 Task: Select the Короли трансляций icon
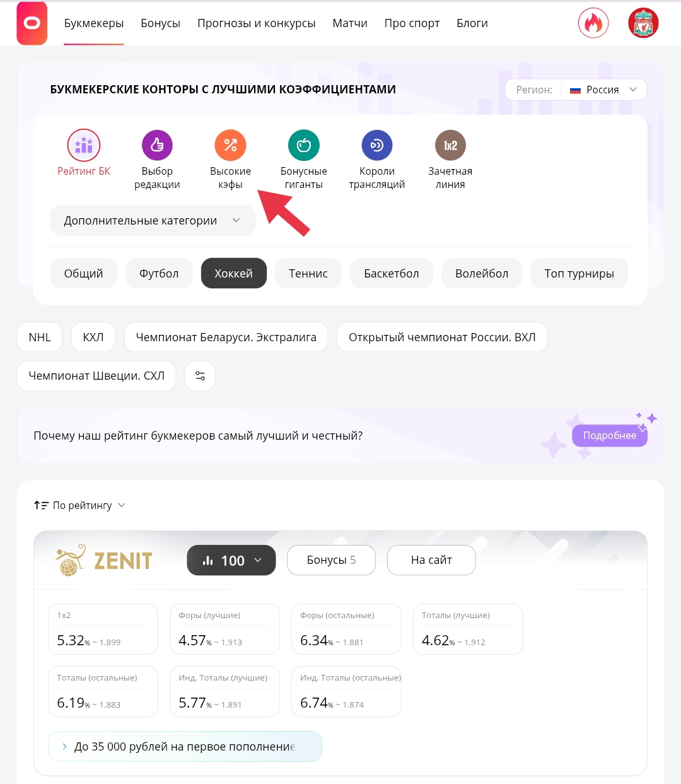click(x=377, y=145)
